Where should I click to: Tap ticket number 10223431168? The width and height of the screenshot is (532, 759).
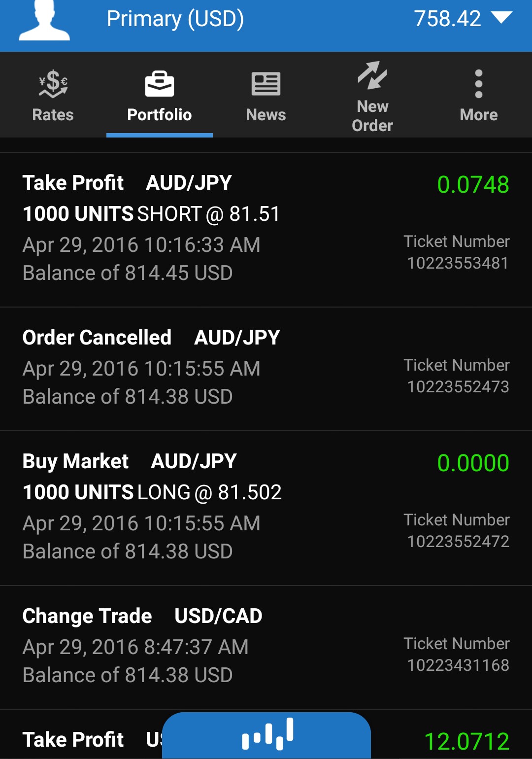(x=458, y=665)
